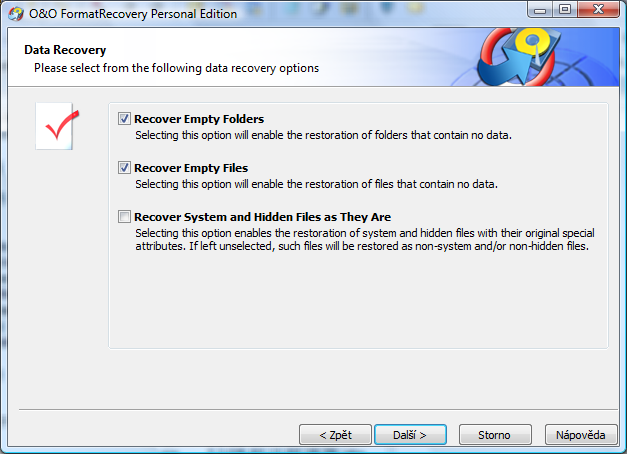Screen dimensions: 627x454
Task: Enable Recover System and Hidden Files checkbox
Action: click(124, 217)
